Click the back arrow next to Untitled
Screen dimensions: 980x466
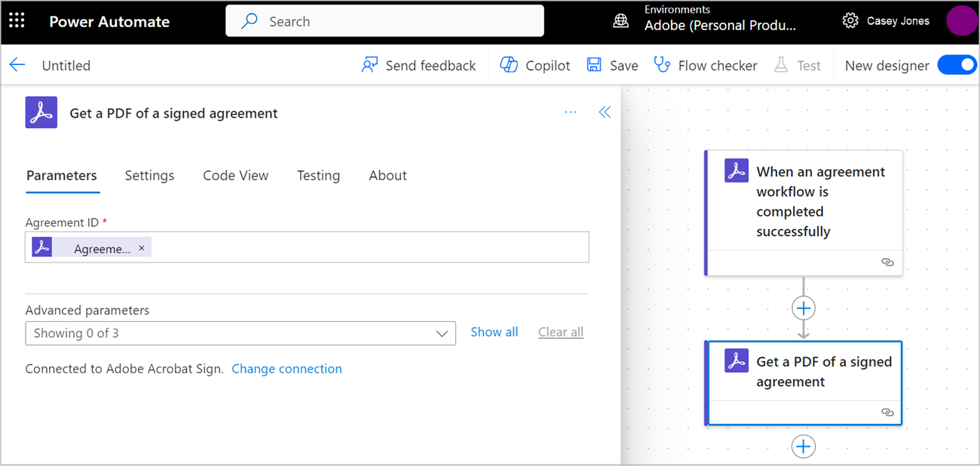pyautogui.click(x=17, y=65)
